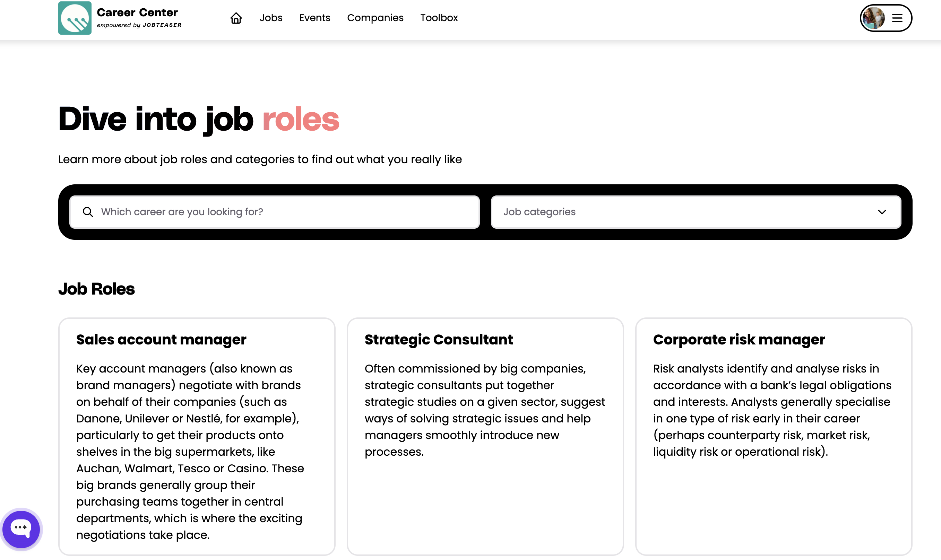
Task: Click the Career Center logo icon
Action: tap(75, 18)
